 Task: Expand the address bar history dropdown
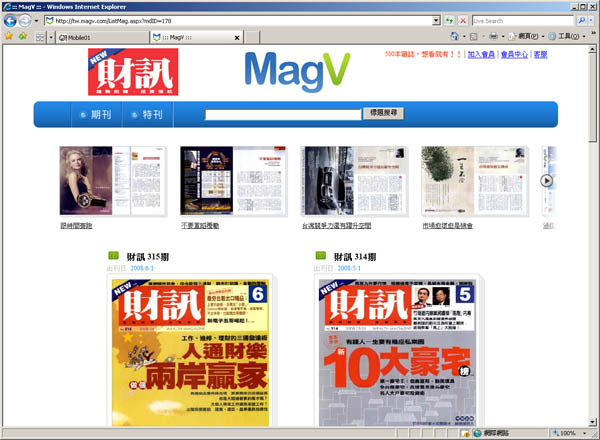436,21
